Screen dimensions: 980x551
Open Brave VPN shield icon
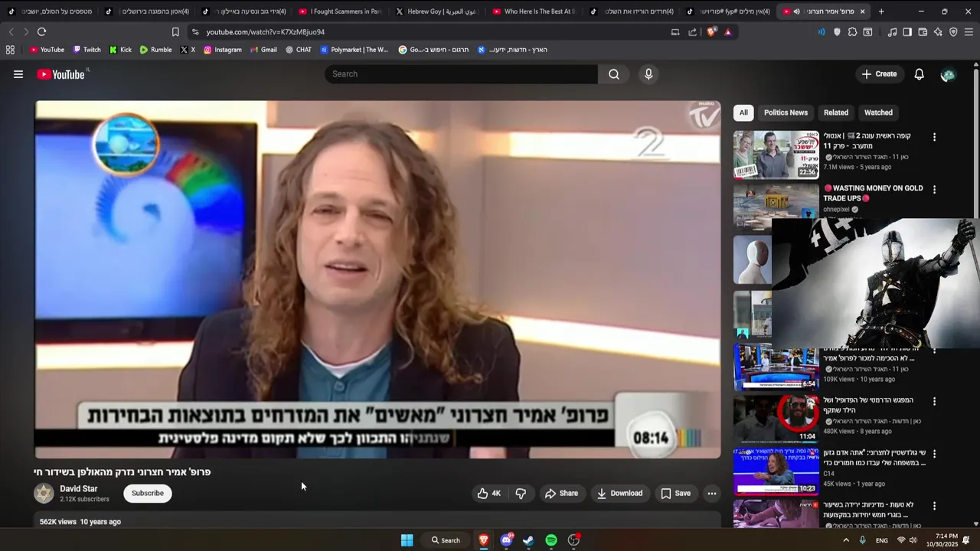click(x=953, y=32)
